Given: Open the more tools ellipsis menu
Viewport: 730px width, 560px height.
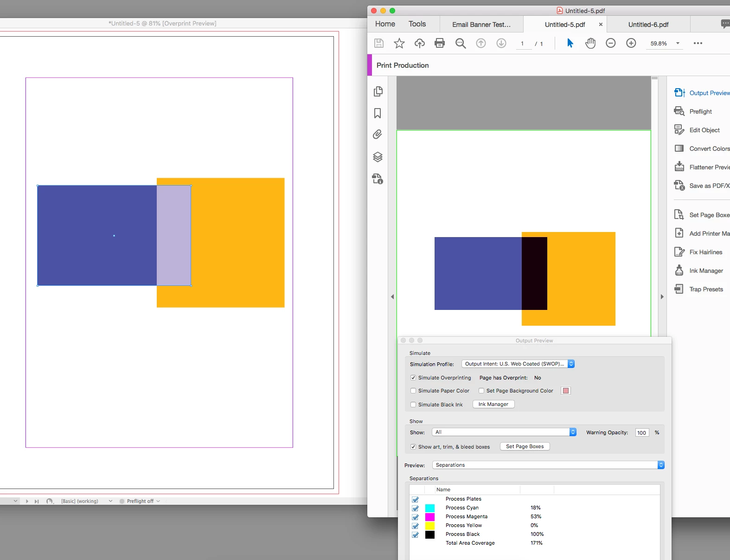Looking at the screenshot, I should pyautogui.click(x=698, y=43).
